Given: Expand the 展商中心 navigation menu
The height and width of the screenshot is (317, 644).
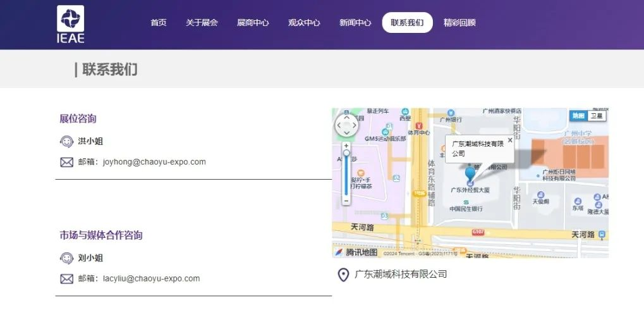Looking at the screenshot, I should (253, 23).
